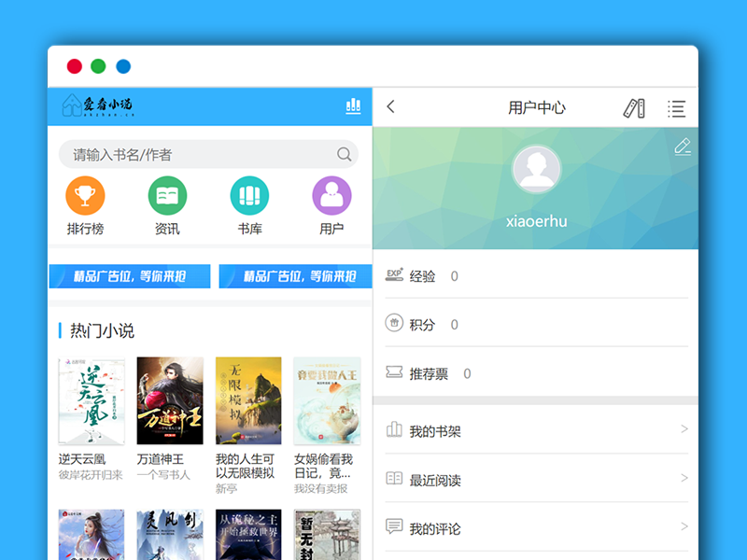Click the 请输入书名/作者 search field
The height and width of the screenshot is (560, 747).
[x=187, y=155]
